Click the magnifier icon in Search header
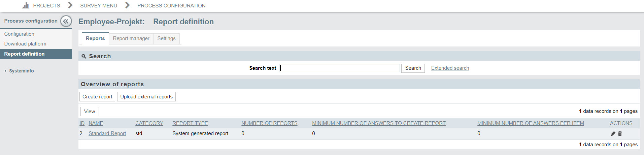The image size is (644, 155). click(x=84, y=56)
